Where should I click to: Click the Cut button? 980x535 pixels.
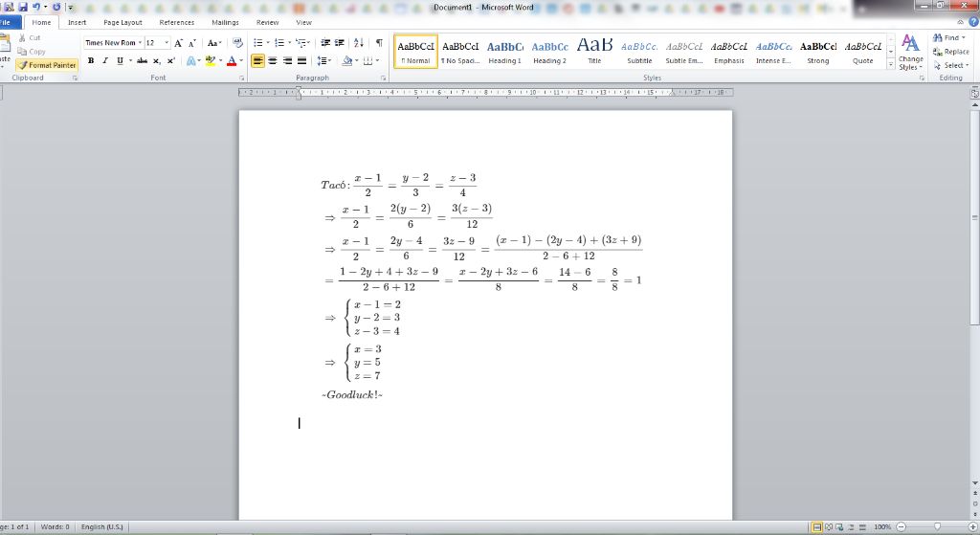point(30,38)
